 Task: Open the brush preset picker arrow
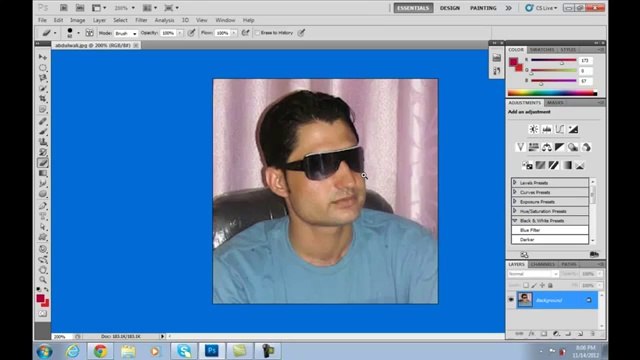coord(78,33)
